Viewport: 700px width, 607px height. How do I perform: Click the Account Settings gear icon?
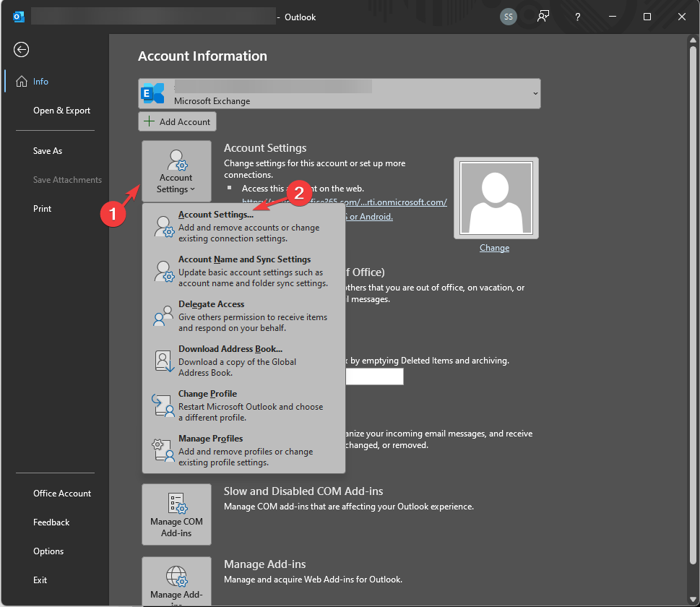[176, 160]
